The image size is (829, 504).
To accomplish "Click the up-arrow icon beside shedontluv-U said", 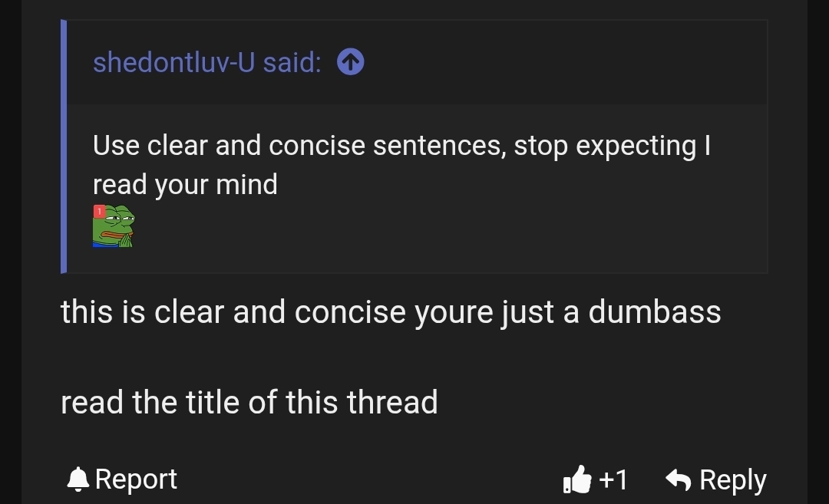I will [351, 63].
